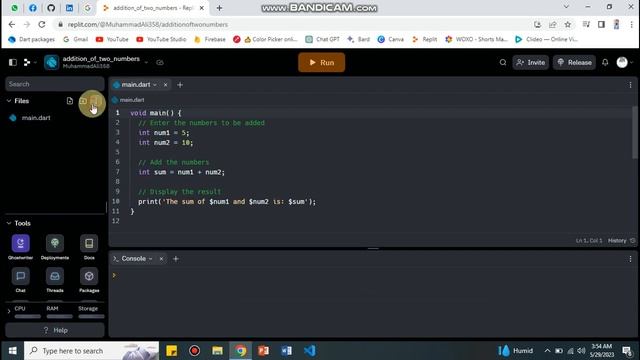Click the cloud sync status icon
Image resolution: width=640 pixels, height=360 pixels.
[160, 62]
